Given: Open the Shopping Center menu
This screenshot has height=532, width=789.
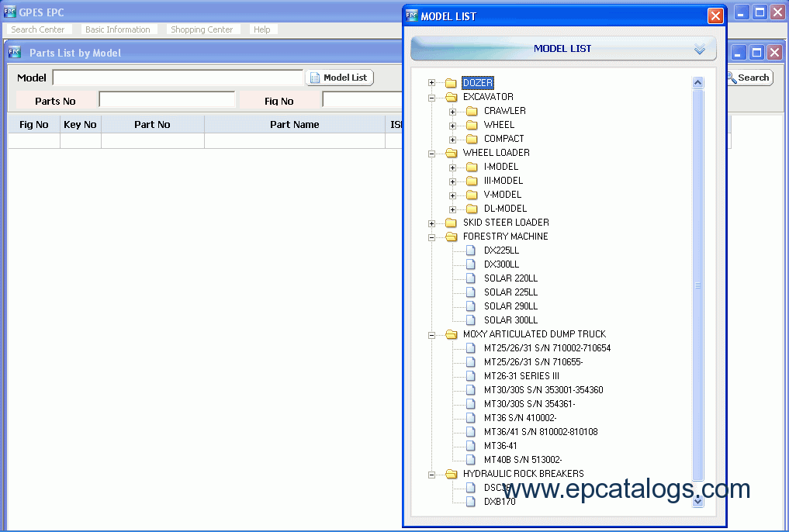Looking at the screenshot, I should (202, 29).
